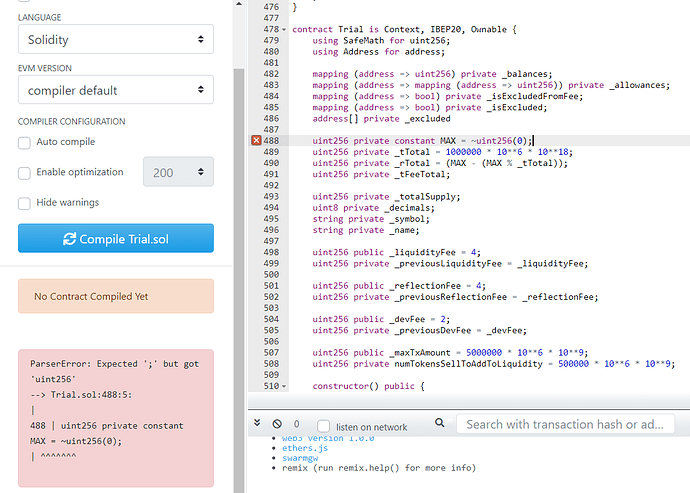Adjust the optimization runs 200 stepper

(x=178, y=172)
